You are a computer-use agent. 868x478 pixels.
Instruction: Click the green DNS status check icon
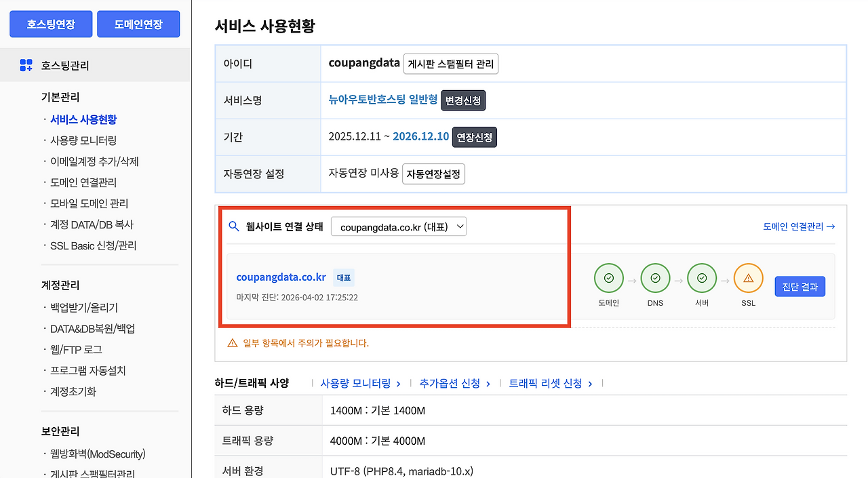tap(655, 278)
